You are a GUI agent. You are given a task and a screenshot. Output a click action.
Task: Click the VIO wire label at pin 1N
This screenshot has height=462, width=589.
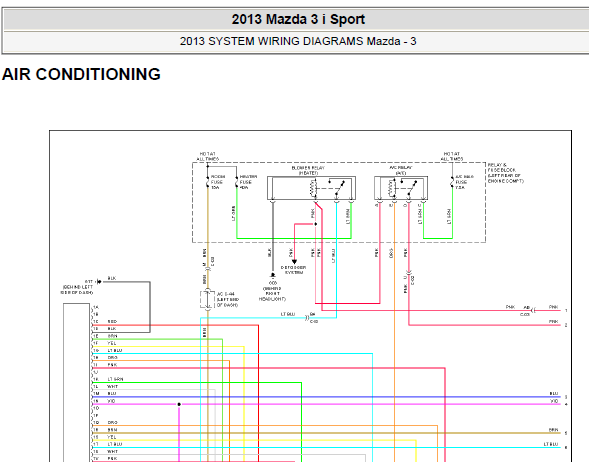(112, 401)
